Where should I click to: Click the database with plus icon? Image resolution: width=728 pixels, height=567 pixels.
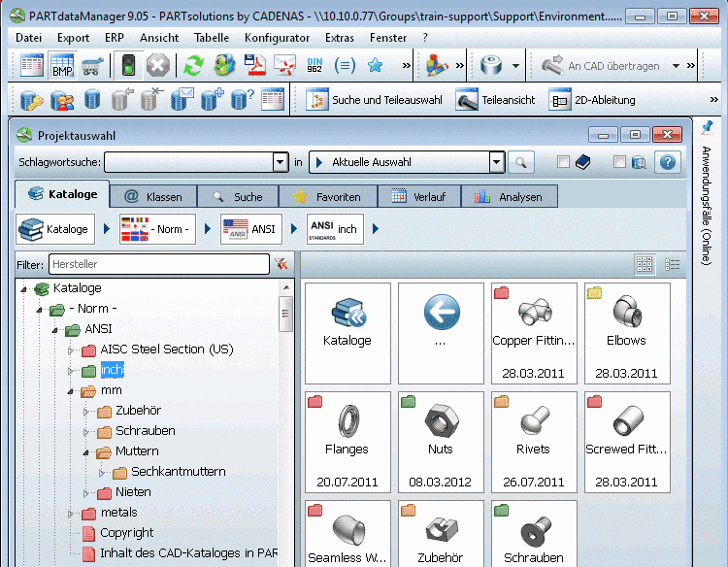[213, 99]
